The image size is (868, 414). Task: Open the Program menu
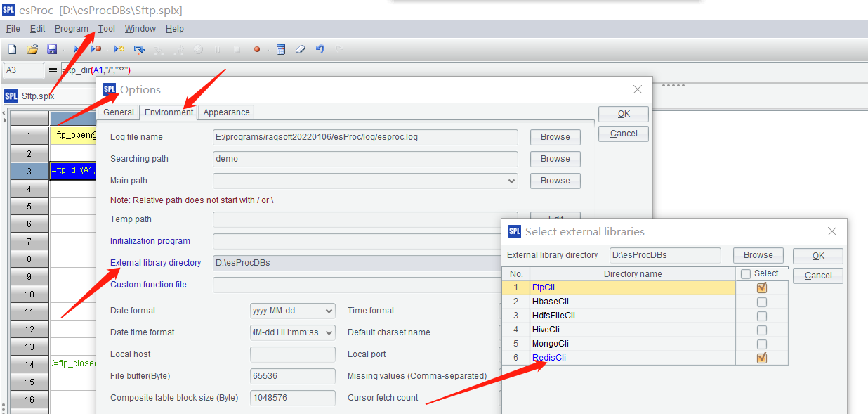pos(71,29)
